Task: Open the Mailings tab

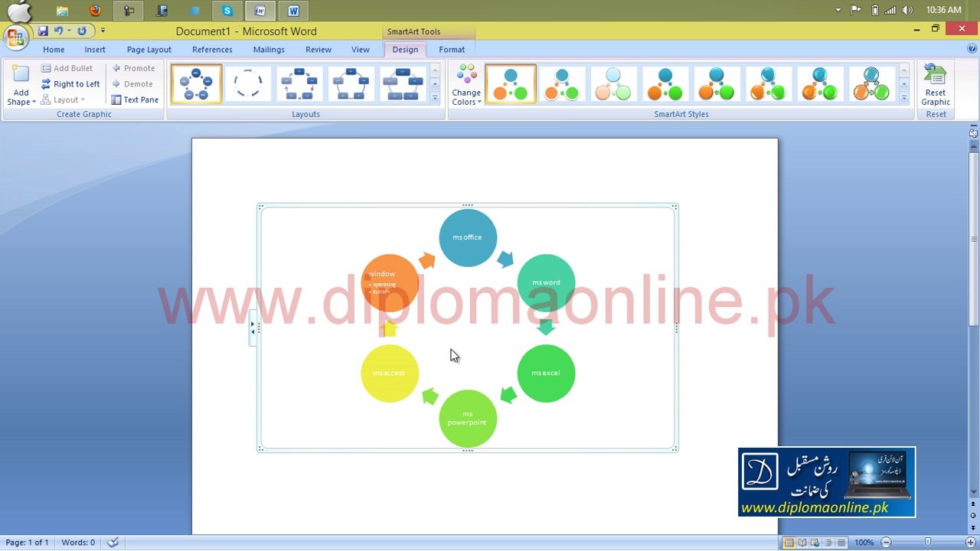Action: point(269,49)
